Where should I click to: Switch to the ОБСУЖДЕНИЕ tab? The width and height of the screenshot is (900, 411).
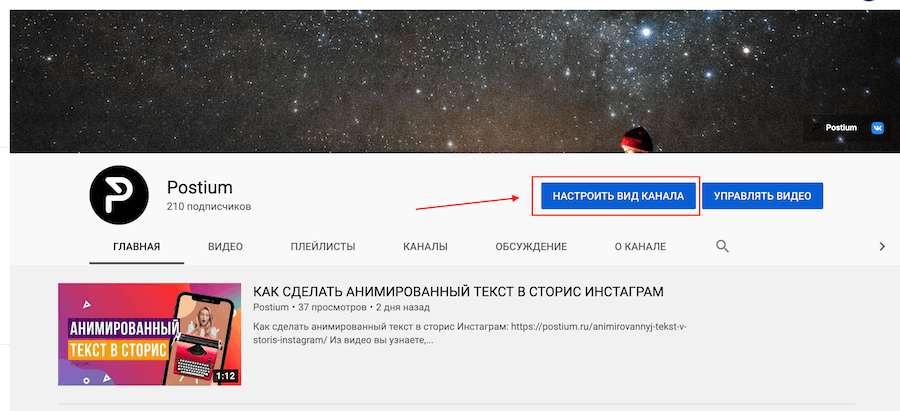click(x=531, y=247)
